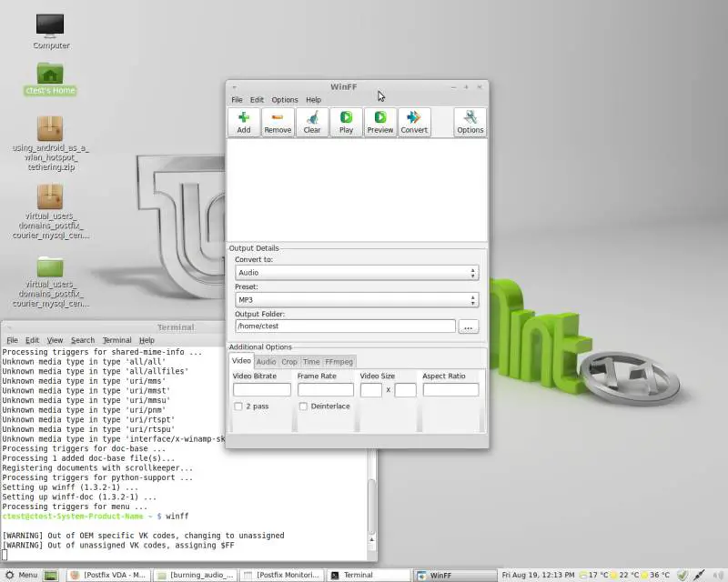Open the Help menu in WinFF
The width and height of the screenshot is (728, 582).
coord(313,100)
